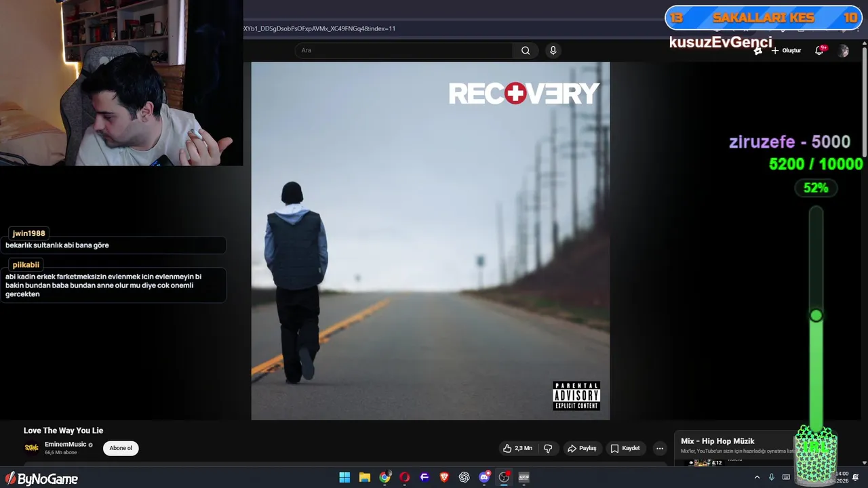This screenshot has width=868, height=488.
Task: Click the Love The Way You Lie title
Action: point(63,430)
